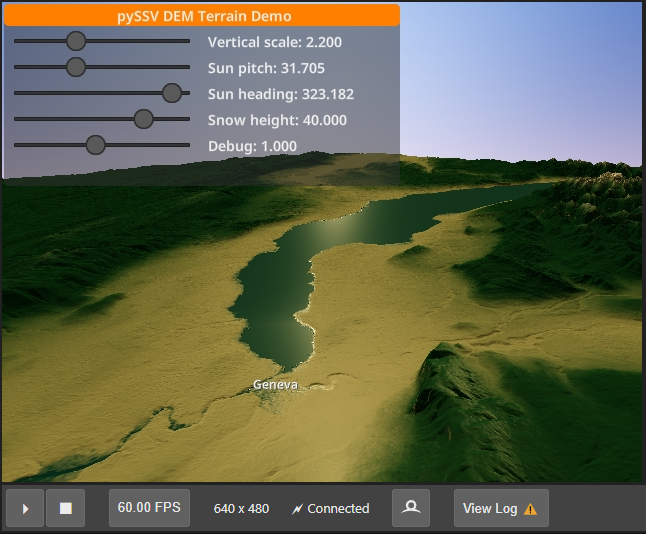The image size is (646, 534).
Task: Click the Snow height slider handle
Action: coord(143,119)
